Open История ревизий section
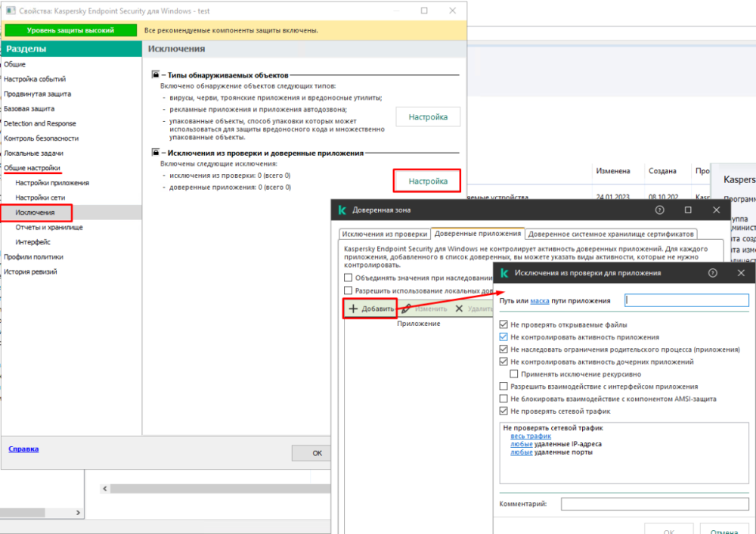Screen dimensions: 756x534 (x=30, y=272)
